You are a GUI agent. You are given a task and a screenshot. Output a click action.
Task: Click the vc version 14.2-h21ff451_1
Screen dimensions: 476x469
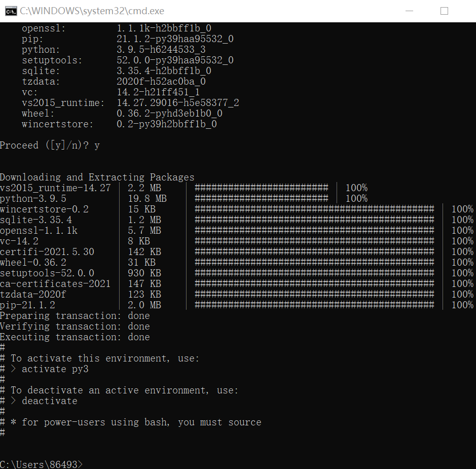pos(159,92)
